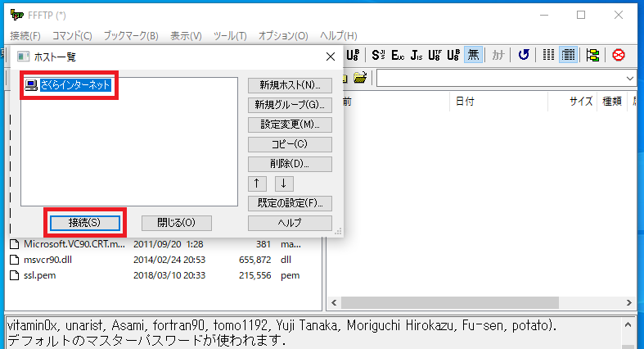Screen dimensions: 644x349
Task: Open the ヘルプ(H) menu
Action: [339, 36]
